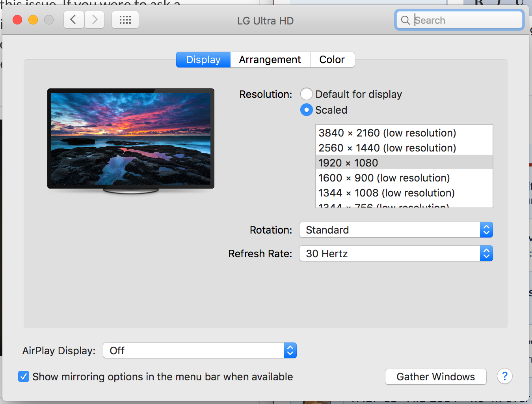Open the AirPlay Display dropdown set to Off

[x=200, y=350]
